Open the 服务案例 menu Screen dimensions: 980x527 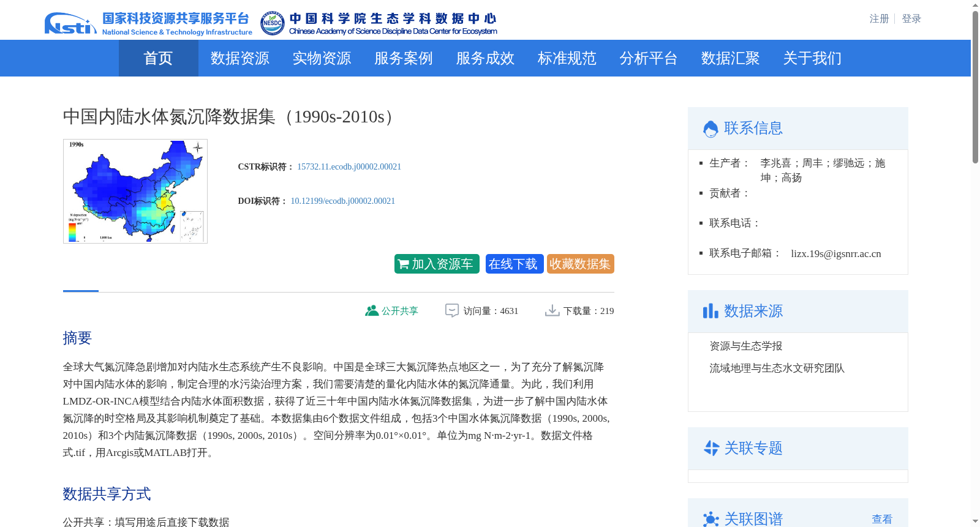pyautogui.click(x=403, y=58)
